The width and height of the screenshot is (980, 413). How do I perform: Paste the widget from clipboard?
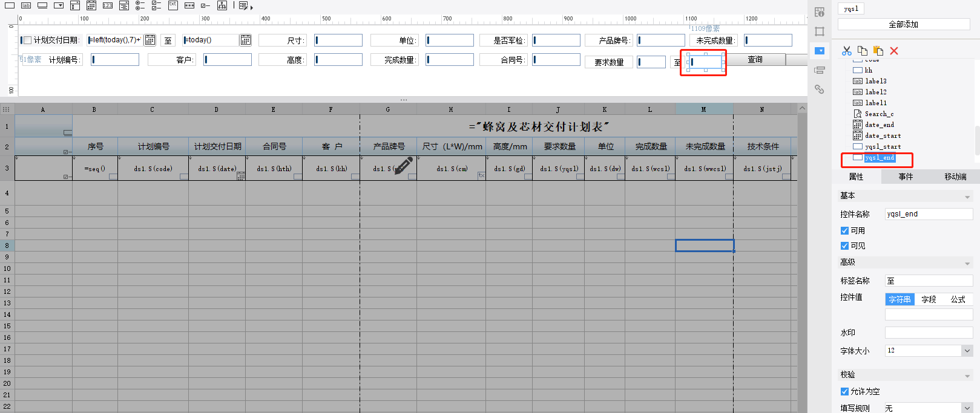click(x=878, y=51)
